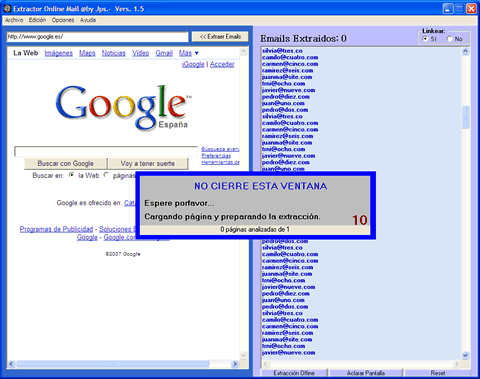Screen dimensions: 480x379
Task: Click email list vertical scrollbar thumb
Action: point(465,117)
